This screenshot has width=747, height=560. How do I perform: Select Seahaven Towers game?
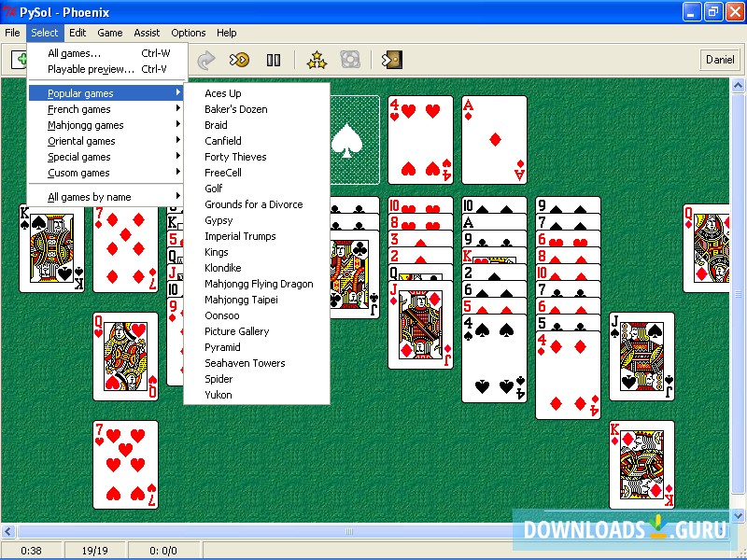[x=257, y=363]
